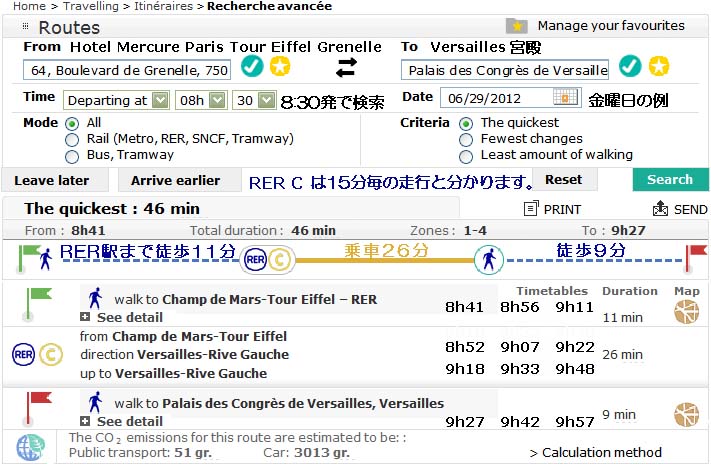Select The quickest criteria option
Viewport: 711px width, 464px height.
[x=466, y=123]
